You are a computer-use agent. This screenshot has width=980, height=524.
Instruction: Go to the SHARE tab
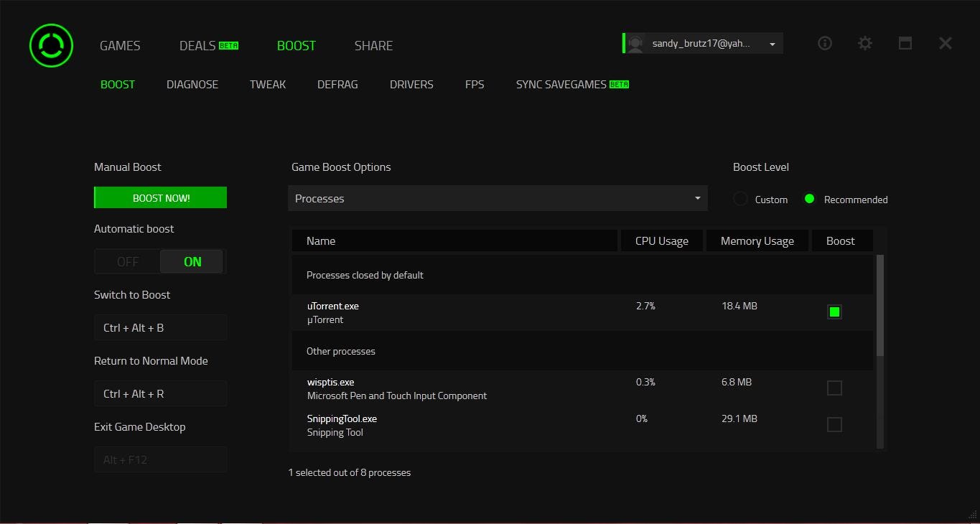[373, 45]
